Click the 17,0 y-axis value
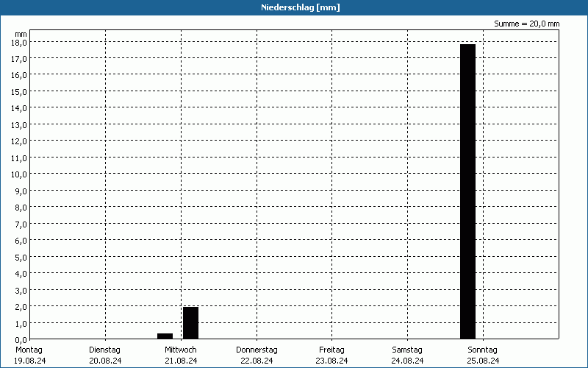The height and width of the screenshot is (368, 588). pos(19,59)
